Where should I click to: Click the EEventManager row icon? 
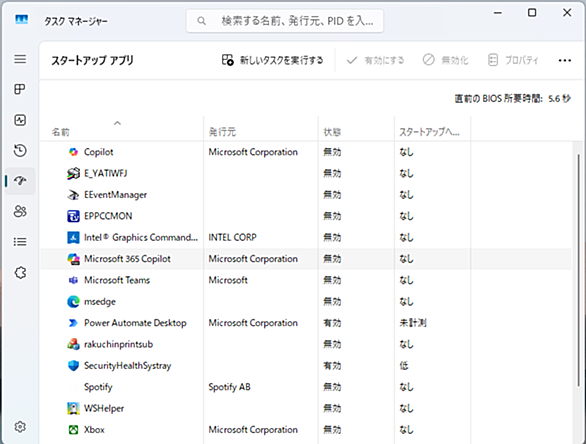(73, 195)
